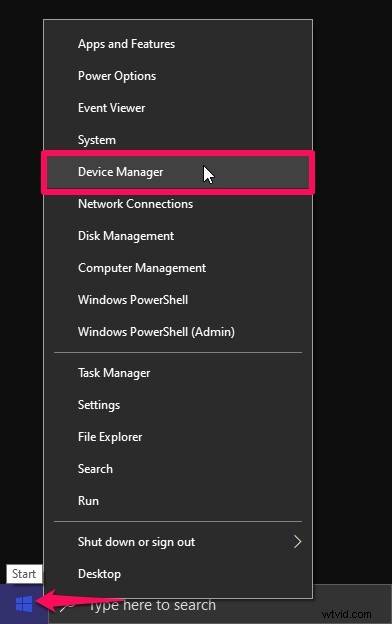Open the System entry

pos(177,140)
